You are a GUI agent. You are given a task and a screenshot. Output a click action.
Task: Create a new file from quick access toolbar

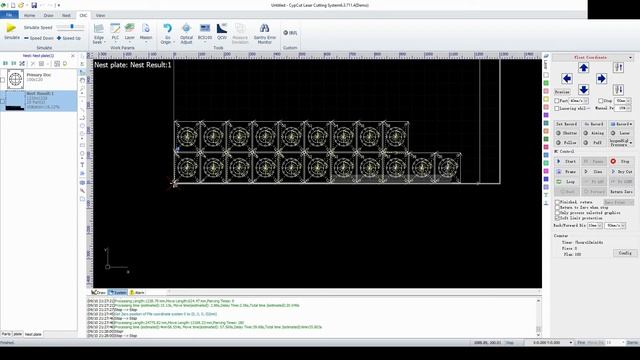point(13,5)
